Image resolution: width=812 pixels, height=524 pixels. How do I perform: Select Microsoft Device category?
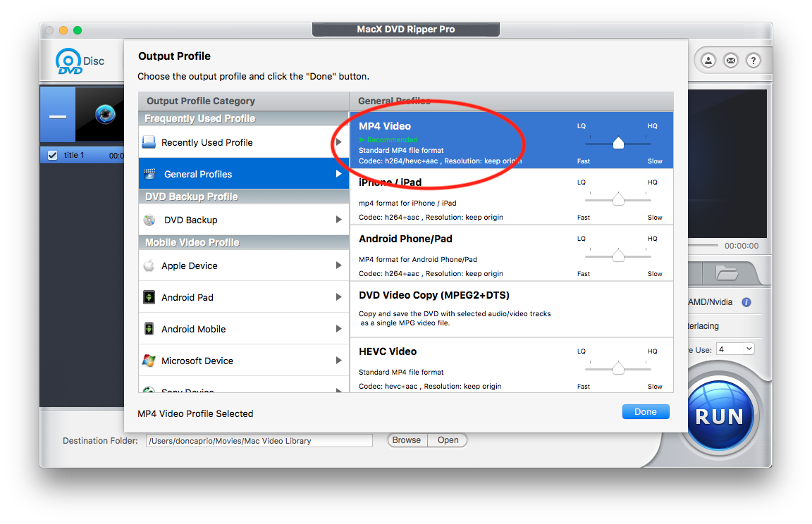[x=244, y=361]
